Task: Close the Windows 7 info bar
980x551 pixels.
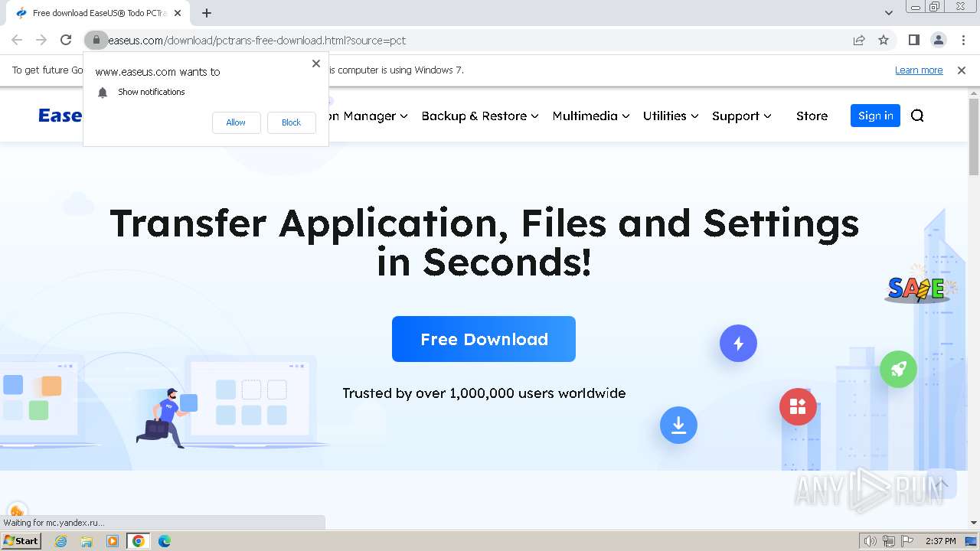Action: [962, 70]
